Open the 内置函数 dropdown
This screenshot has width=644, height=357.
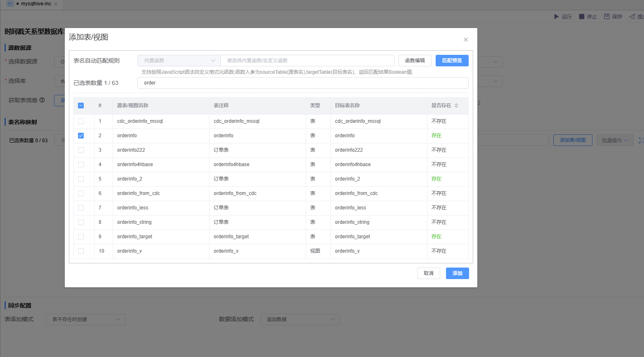tap(179, 61)
